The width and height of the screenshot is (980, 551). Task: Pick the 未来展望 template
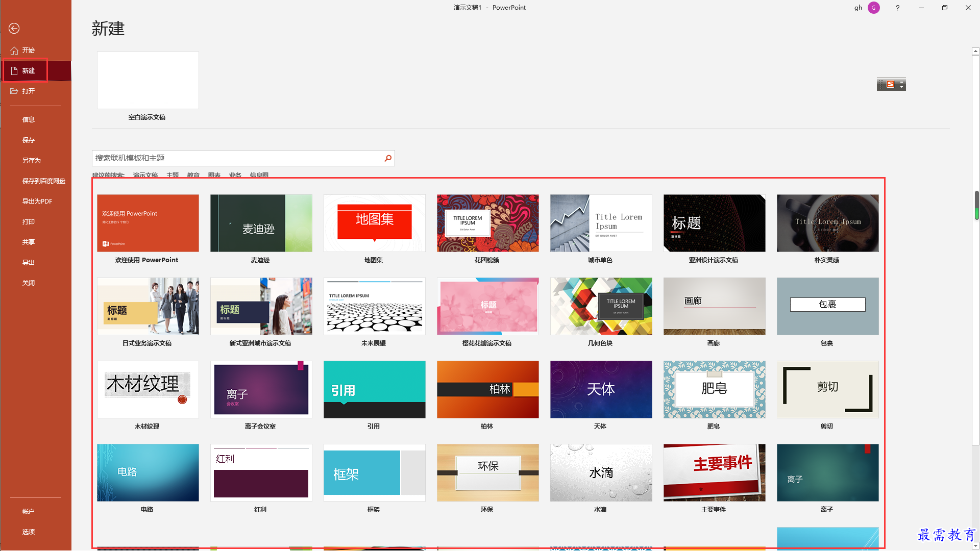pyautogui.click(x=375, y=306)
